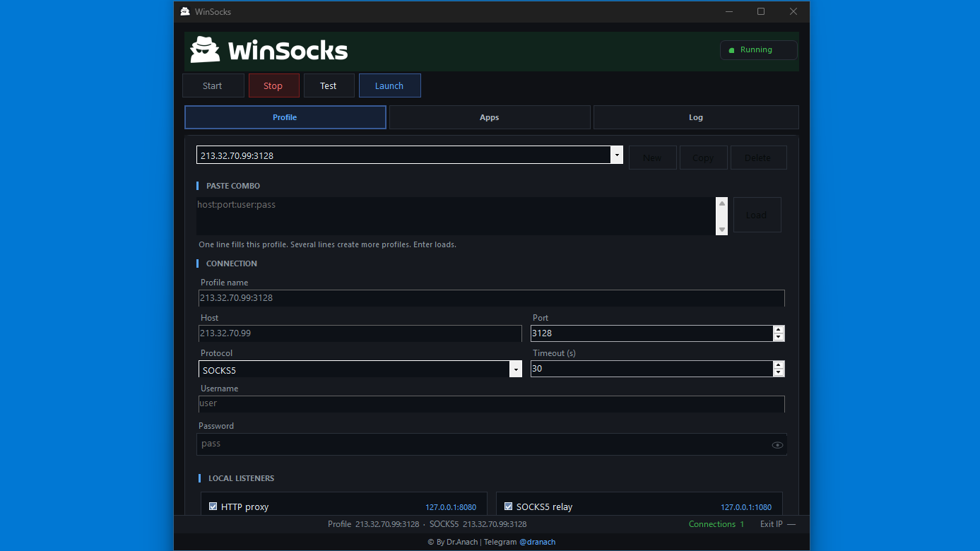Click the Port number field
Screen dimensions: 980x551
[x=651, y=333]
